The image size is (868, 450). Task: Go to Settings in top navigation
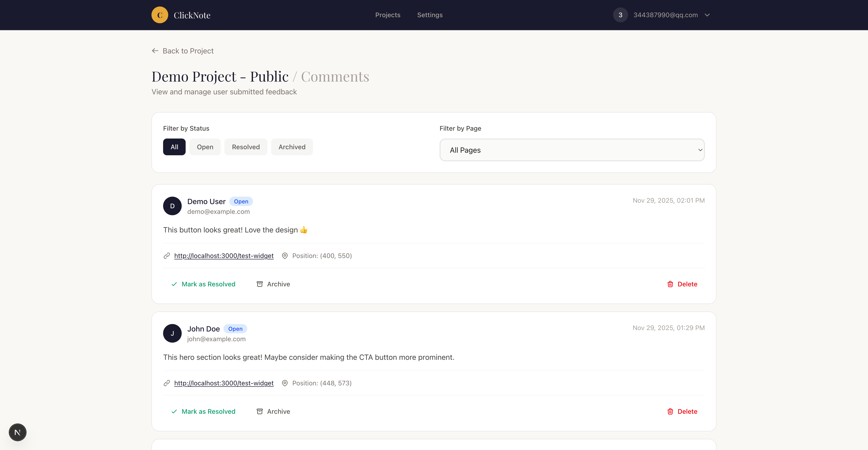(x=430, y=15)
